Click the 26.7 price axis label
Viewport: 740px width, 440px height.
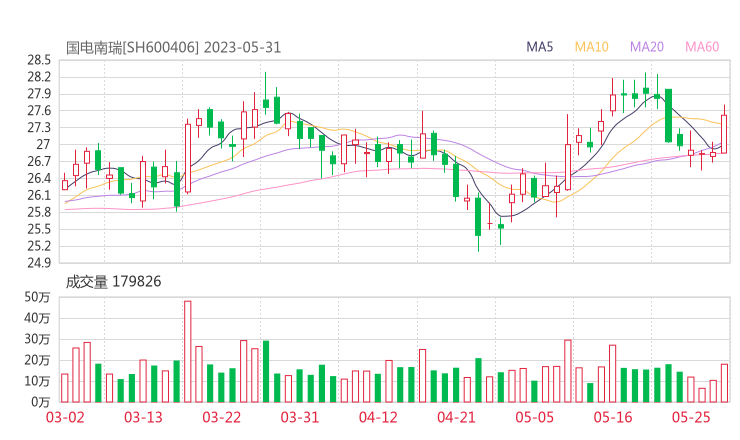click(x=39, y=161)
